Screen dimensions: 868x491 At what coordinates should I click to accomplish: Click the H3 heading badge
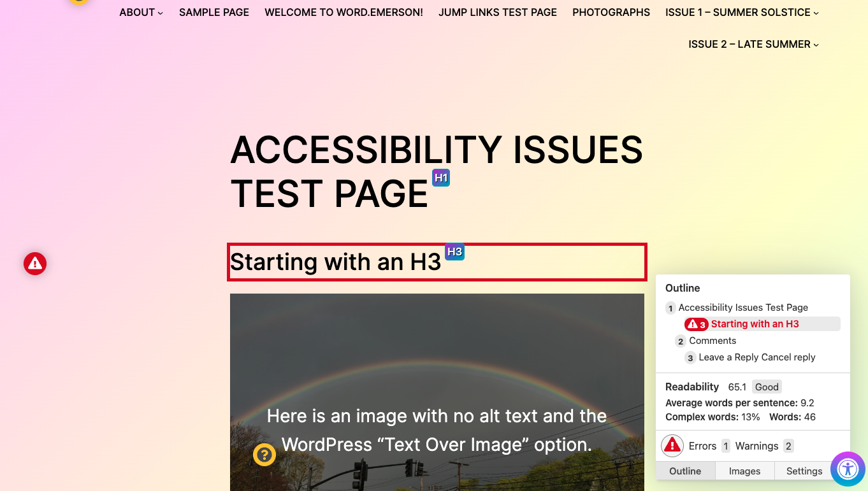[454, 252]
